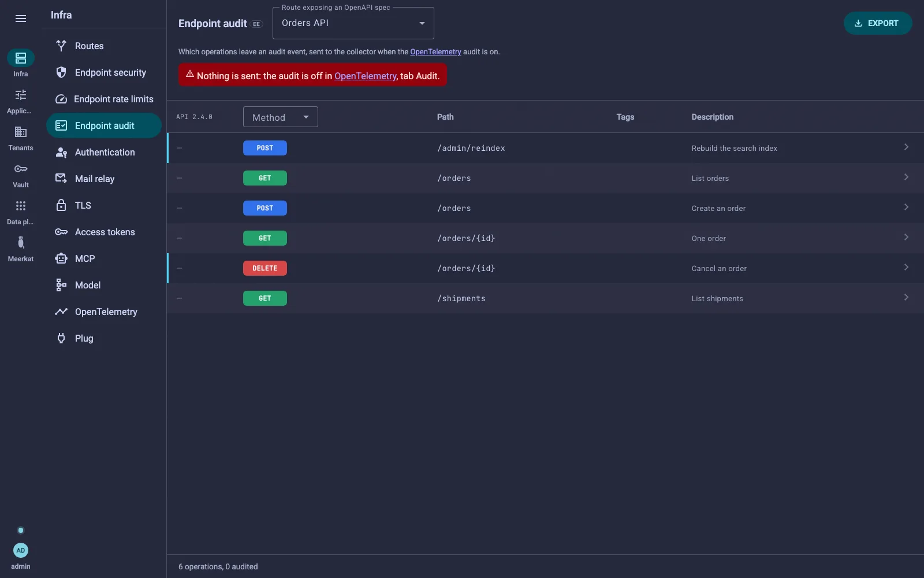Screen dimensions: 924x578
Task: Click the 'One order' description text
Action: click(709, 238)
